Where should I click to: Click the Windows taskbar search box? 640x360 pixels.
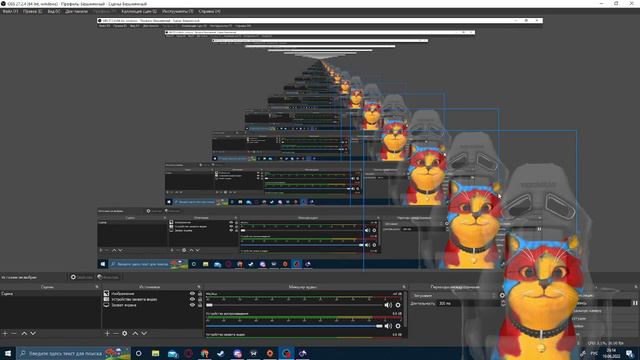pyautogui.click(x=73, y=353)
